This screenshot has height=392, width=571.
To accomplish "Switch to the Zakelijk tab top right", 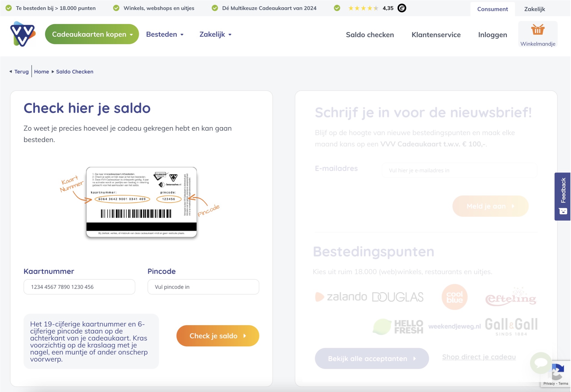I will [535, 9].
